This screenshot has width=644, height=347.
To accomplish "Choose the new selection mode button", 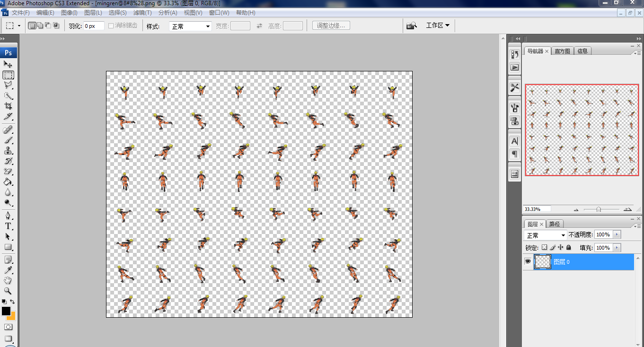I will tap(32, 26).
